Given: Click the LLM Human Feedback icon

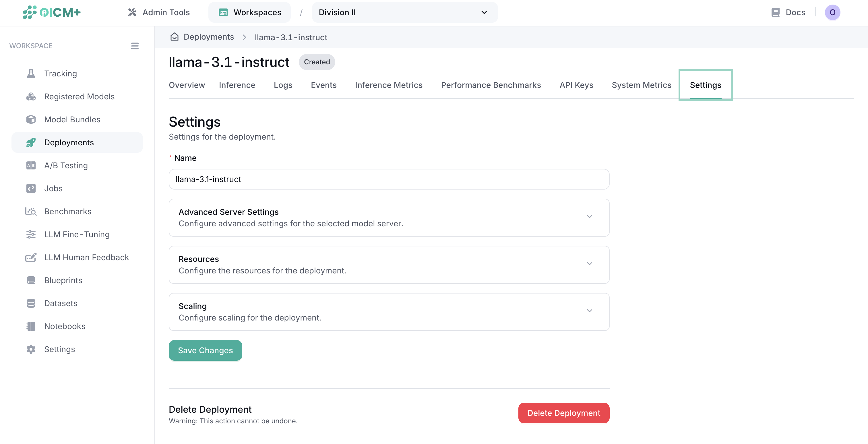Looking at the screenshot, I should (31, 257).
